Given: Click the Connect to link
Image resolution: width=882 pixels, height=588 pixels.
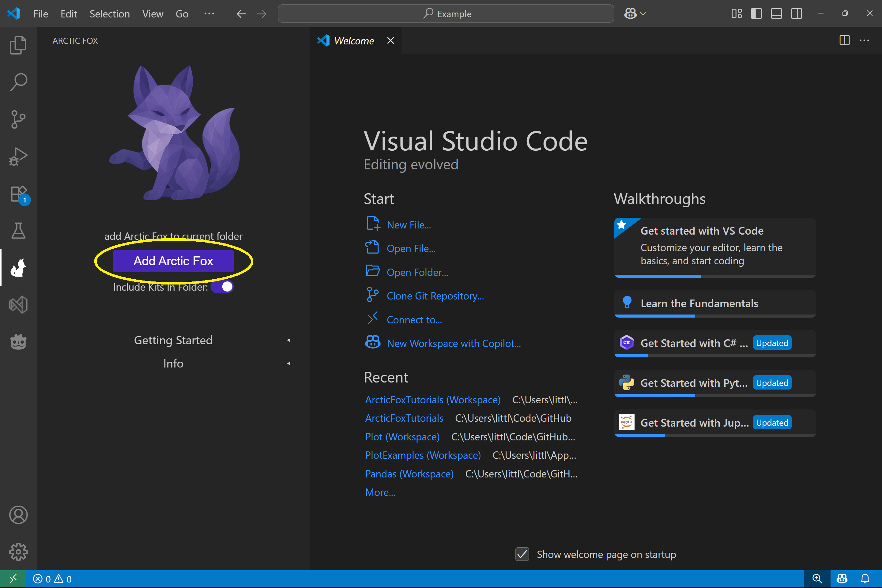Looking at the screenshot, I should click(x=414, y=320).
